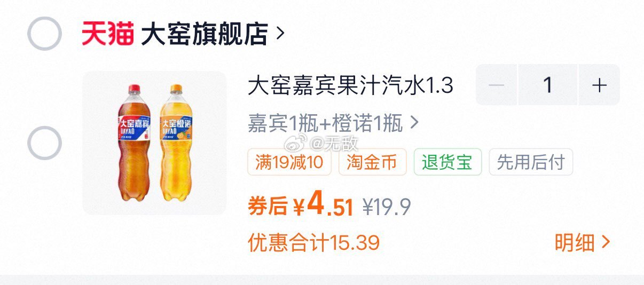The width and height of the screenshot is (644, 285).
Task: Tap the crossed-out ¥19.9 original price
Action: pyautogui.click(x=387, y=207)
